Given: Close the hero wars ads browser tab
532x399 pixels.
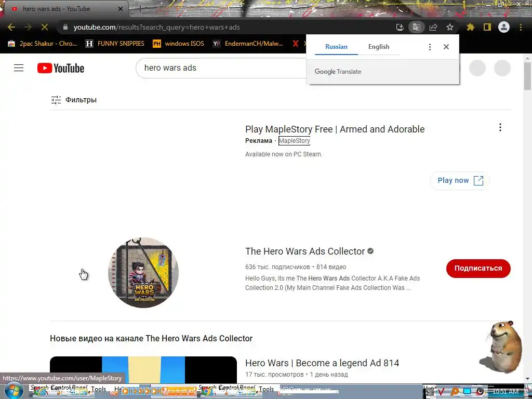Looking at the screenshot, I should tap(121, 9).
